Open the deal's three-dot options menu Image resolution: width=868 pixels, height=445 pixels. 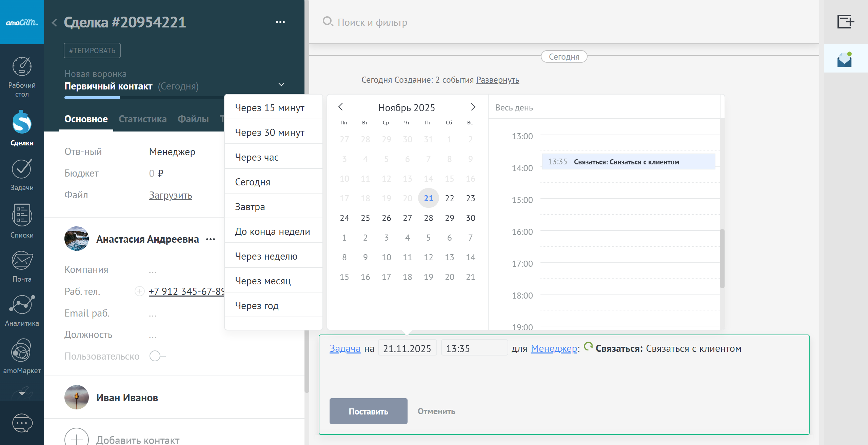click(280, 22)
